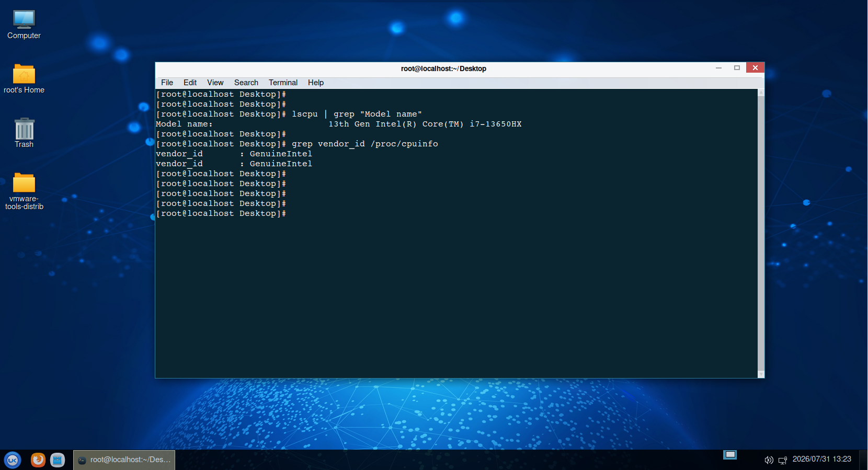Click the terminal title bar text
This screenshot has height=470, width=868.
443,68
